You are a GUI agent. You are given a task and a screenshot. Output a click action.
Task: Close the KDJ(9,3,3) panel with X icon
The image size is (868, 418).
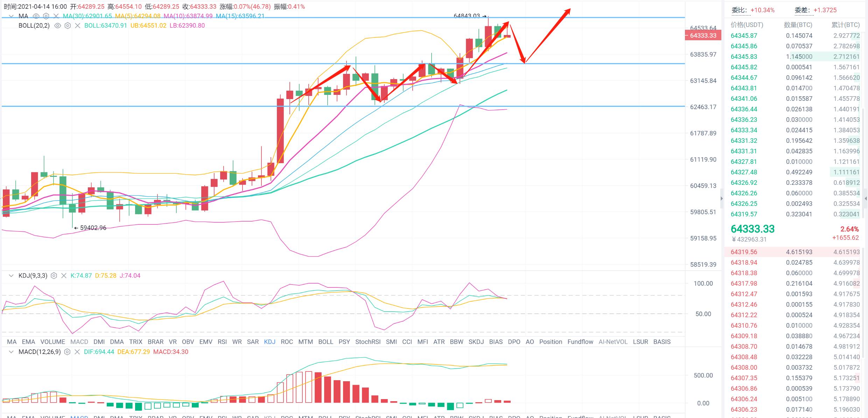click(64, 276)
